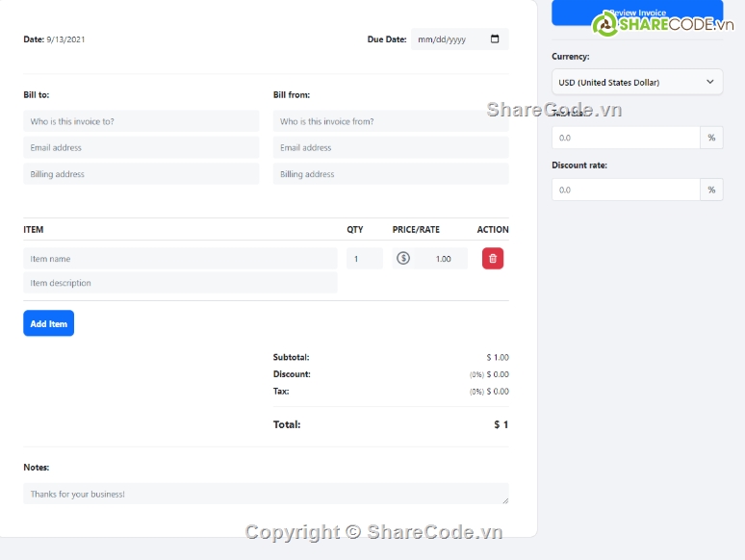Image resolution: width=745 pixels, height=560 pixels.
Task: Click the Item description field
Action: click(x=180, y=283)
